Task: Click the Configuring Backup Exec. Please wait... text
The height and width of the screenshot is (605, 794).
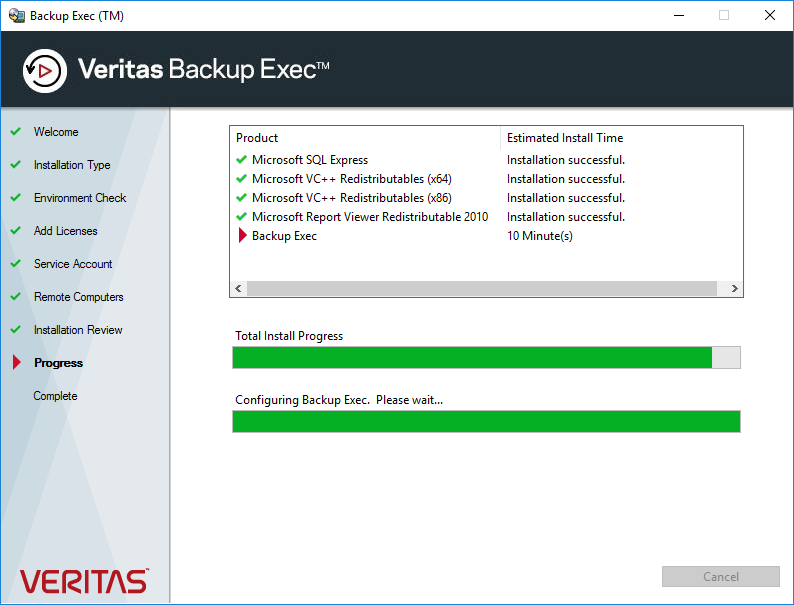Action: 339,400
